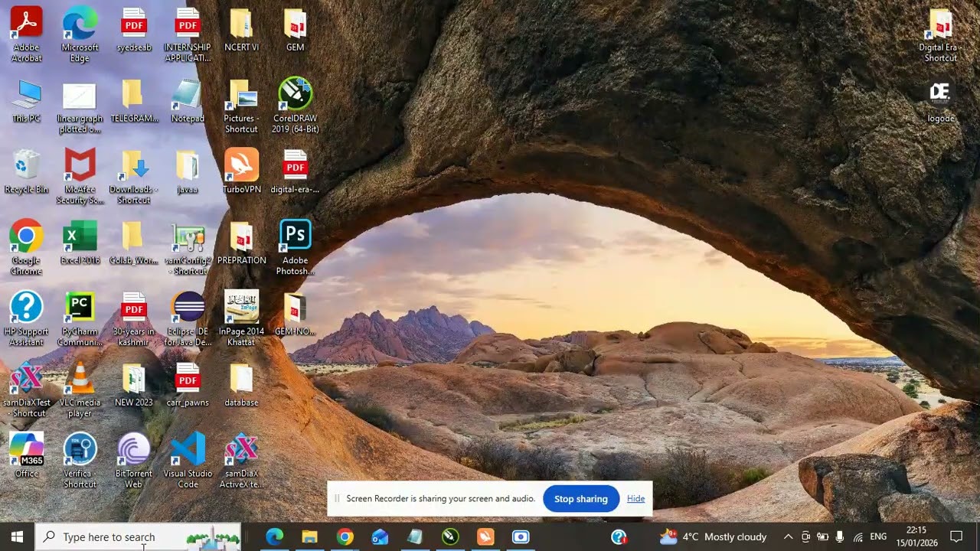980x551 pixels.
Task: Launch InPage 2014 Khattat
Action: 241,319
